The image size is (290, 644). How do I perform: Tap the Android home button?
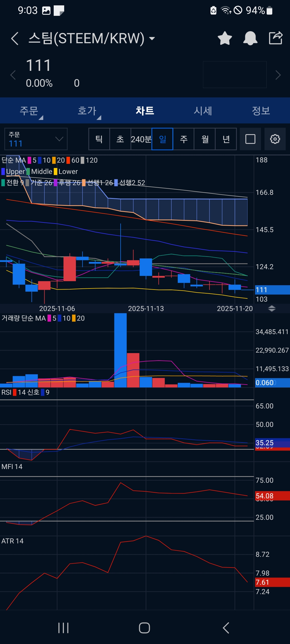click(144, 628)
